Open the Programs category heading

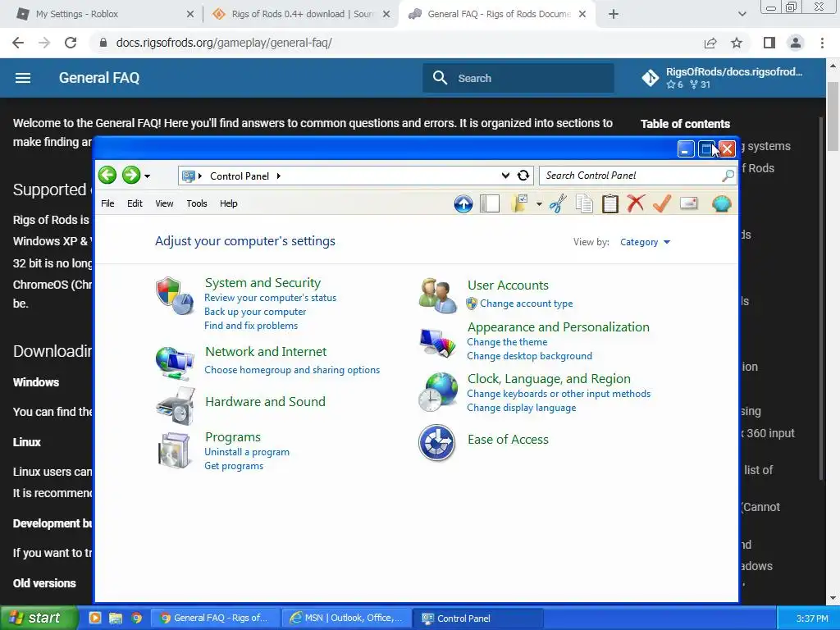click(232, 437)
